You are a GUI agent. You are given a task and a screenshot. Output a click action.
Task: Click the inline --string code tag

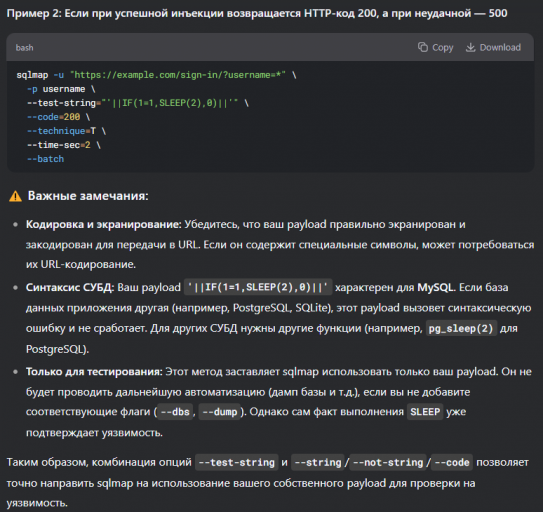coord(318,462)
